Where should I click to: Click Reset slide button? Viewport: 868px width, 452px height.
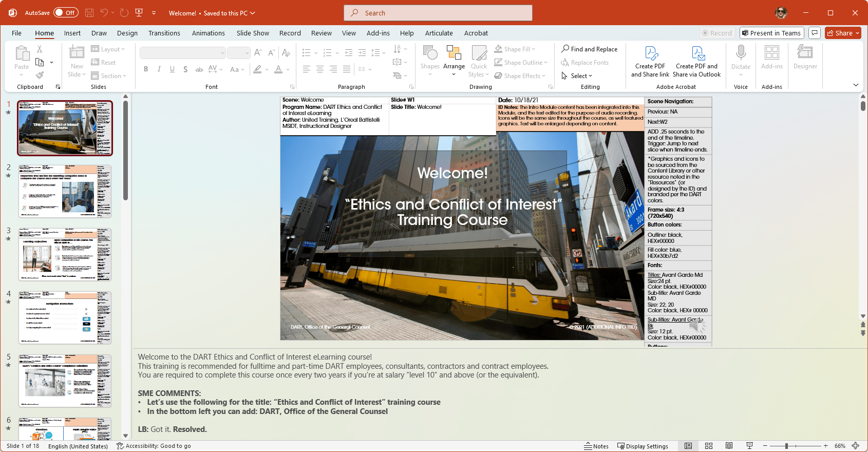coord(103,63)
